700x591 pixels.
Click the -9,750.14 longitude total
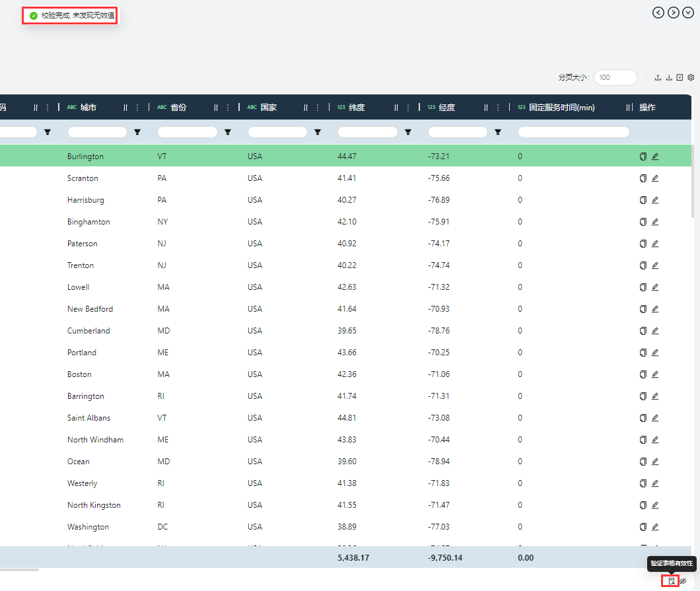tap(445, 558)
